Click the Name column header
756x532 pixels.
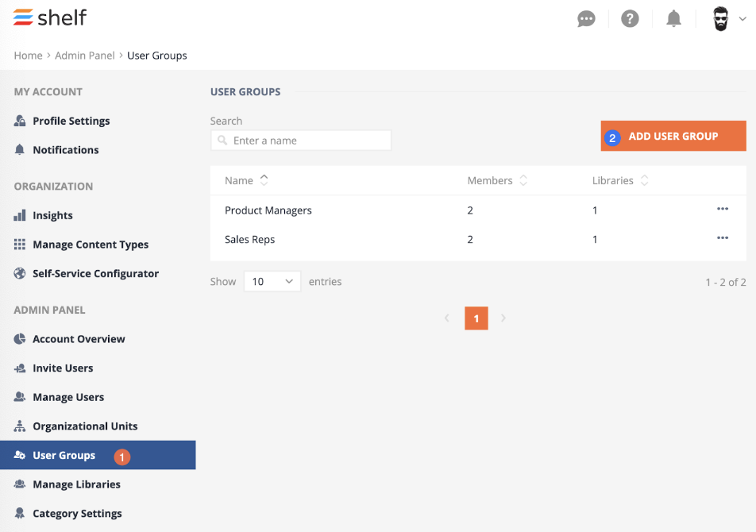click(239, 181)
